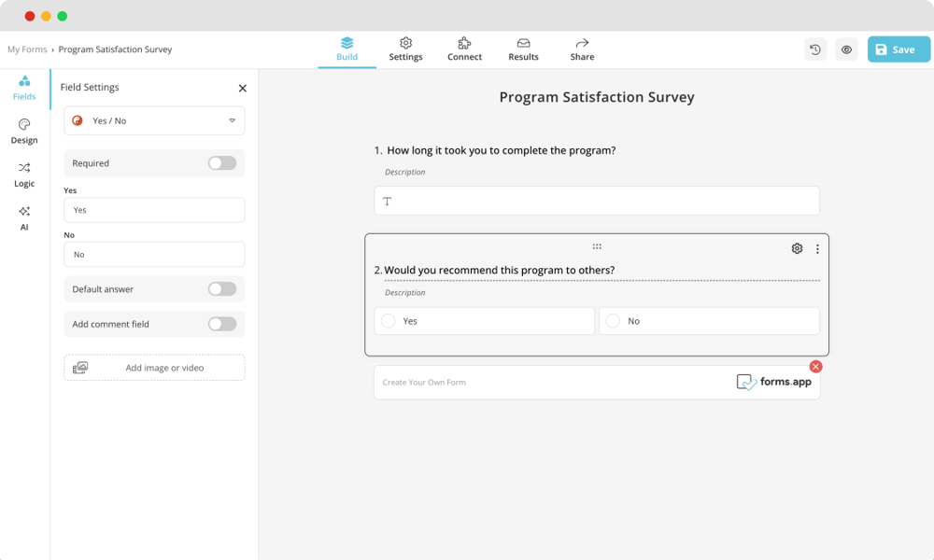Click the drag handle on question 2
Screen dimensions: 934x560
[x=596, y=246]
